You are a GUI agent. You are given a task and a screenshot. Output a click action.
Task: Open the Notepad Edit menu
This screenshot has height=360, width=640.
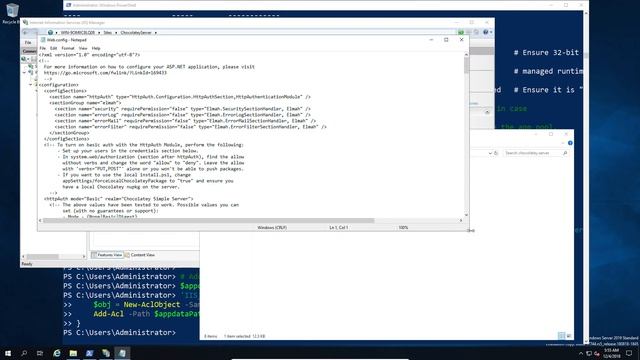[x=53, y=48]
